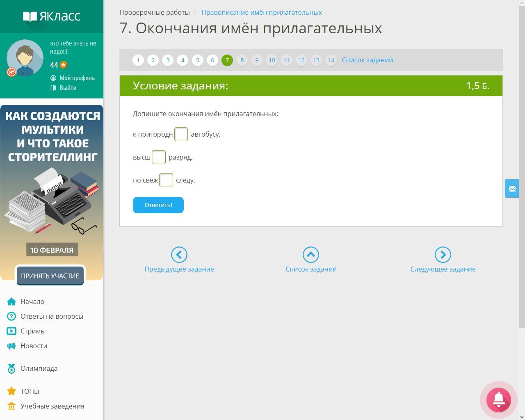Click the Проверочные работы breadcrumb text
This screenshot has width=525, height=420.
tap(155, 12)
